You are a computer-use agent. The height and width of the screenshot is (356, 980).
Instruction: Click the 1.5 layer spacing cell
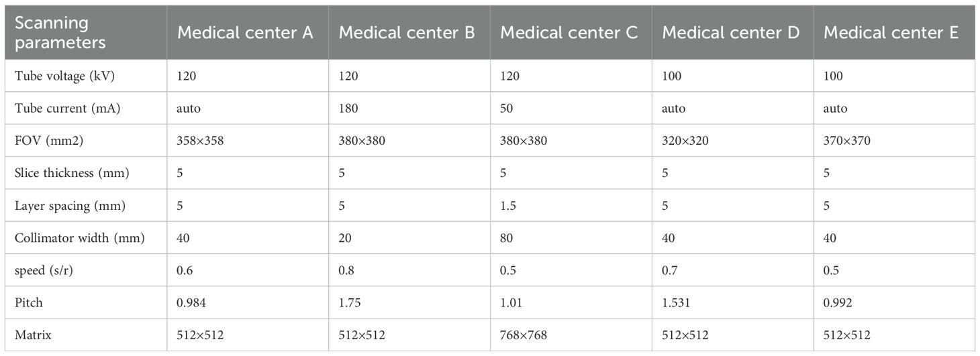pyautogui.click(x=508, y=204)
